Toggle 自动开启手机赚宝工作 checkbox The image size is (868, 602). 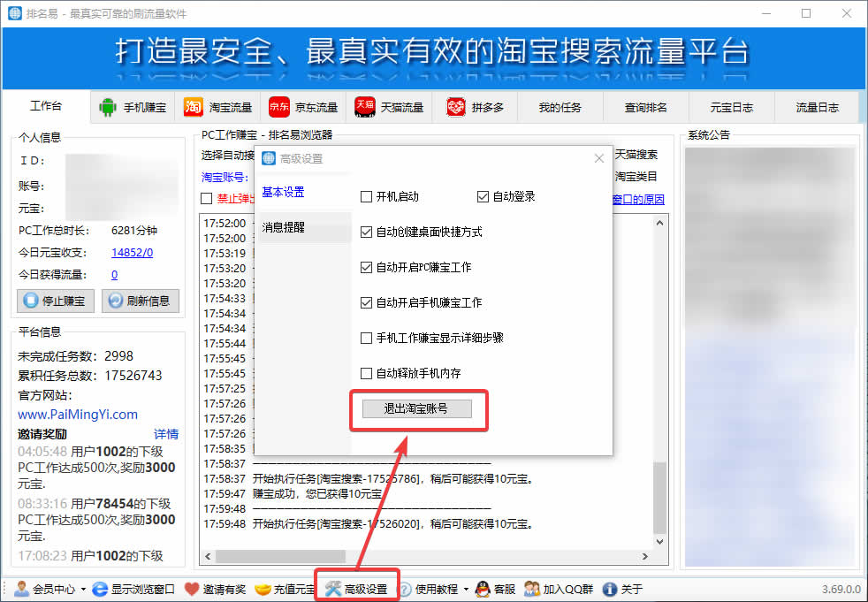(366, 302)
